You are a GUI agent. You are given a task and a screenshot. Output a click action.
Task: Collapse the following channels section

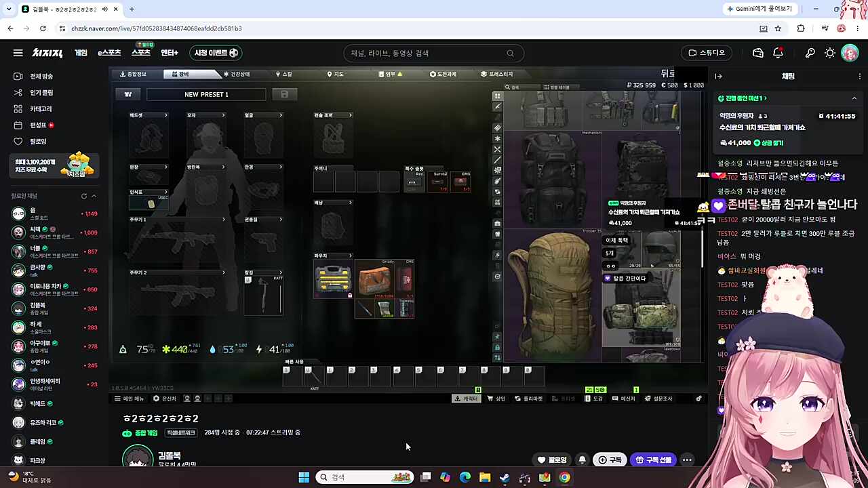[94, 196]
